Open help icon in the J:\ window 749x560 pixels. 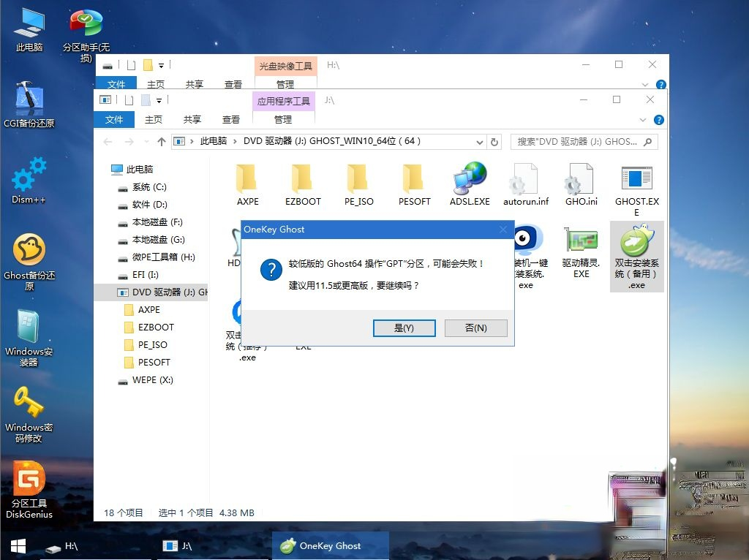click(659, 120)
